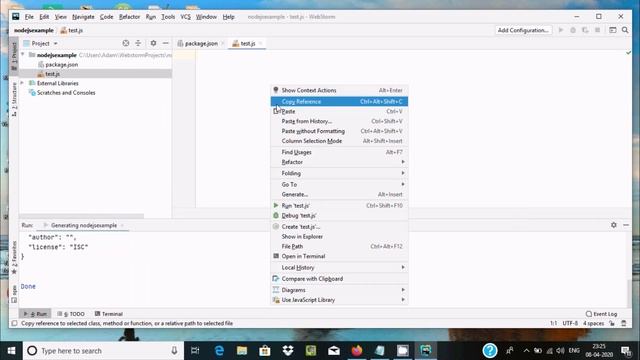
Task: Click the green checkmark inspection indicator
Action: [x=628, y=53]
